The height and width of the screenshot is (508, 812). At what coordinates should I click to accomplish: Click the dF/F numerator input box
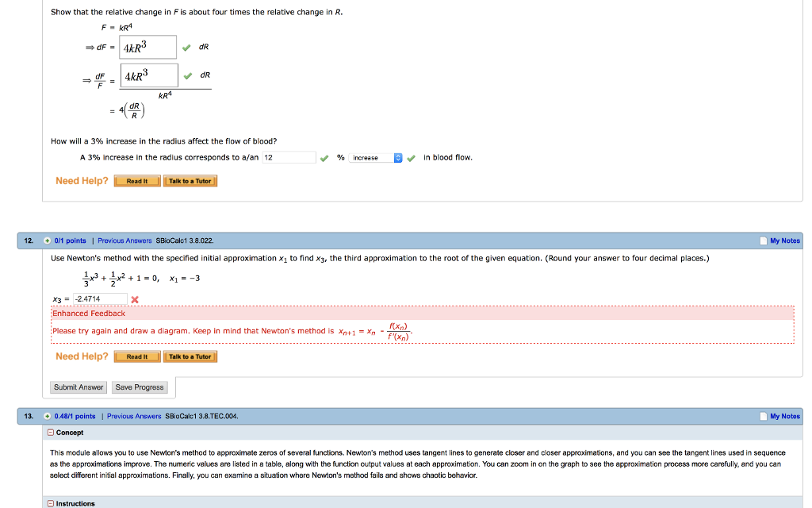tap(149, 75)
